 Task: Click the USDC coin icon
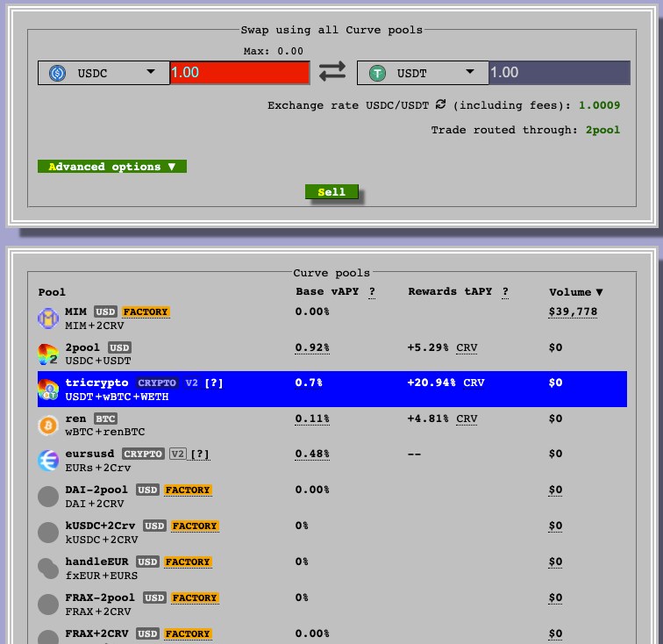click(57, 73)
